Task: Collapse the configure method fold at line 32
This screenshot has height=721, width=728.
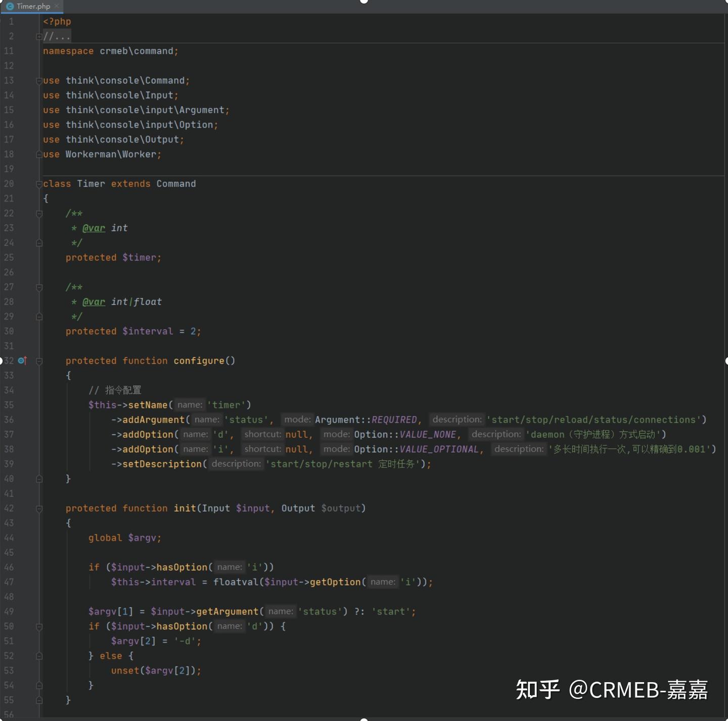Action: [x=39, y=361]
